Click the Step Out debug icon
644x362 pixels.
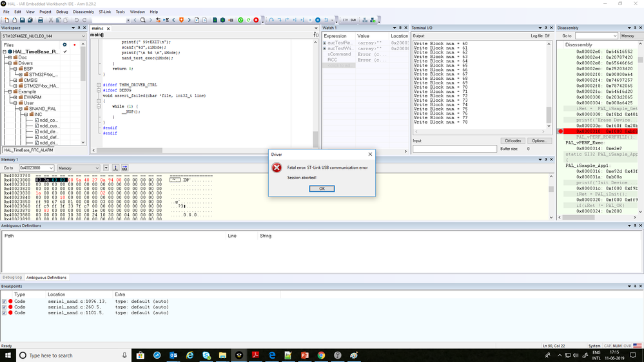tap(287, 20)
